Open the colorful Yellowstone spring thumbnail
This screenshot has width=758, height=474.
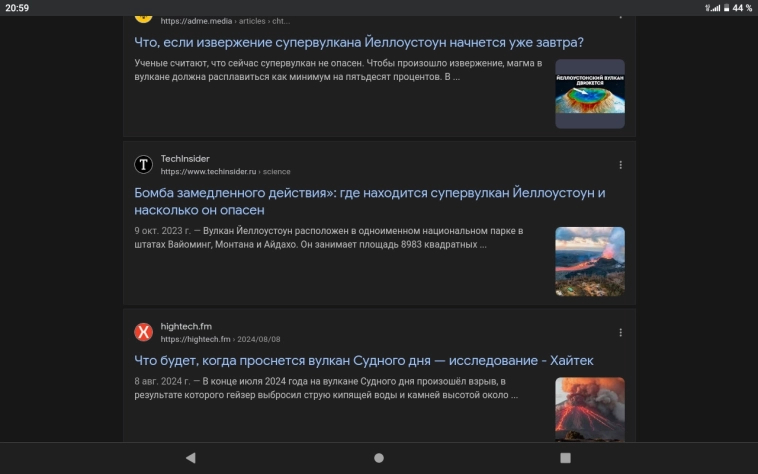[590, 94]
